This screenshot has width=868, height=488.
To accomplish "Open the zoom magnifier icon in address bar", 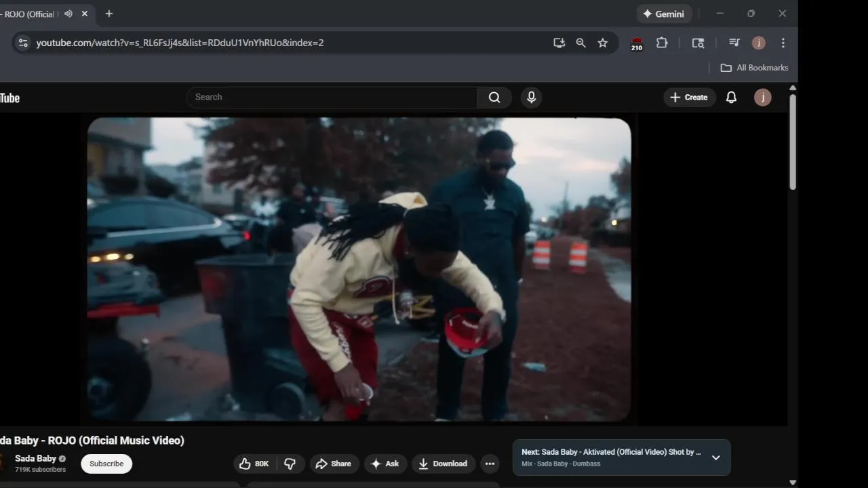I will point(581,43).
